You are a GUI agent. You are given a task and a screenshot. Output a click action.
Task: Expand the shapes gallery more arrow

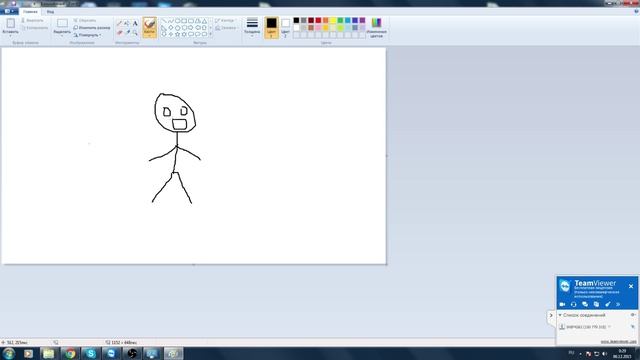211,34
